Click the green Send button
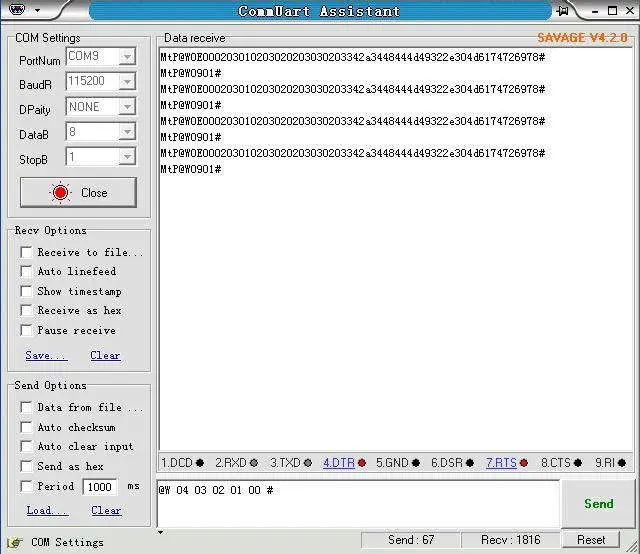The image size is (640, 554). point(598,504)
